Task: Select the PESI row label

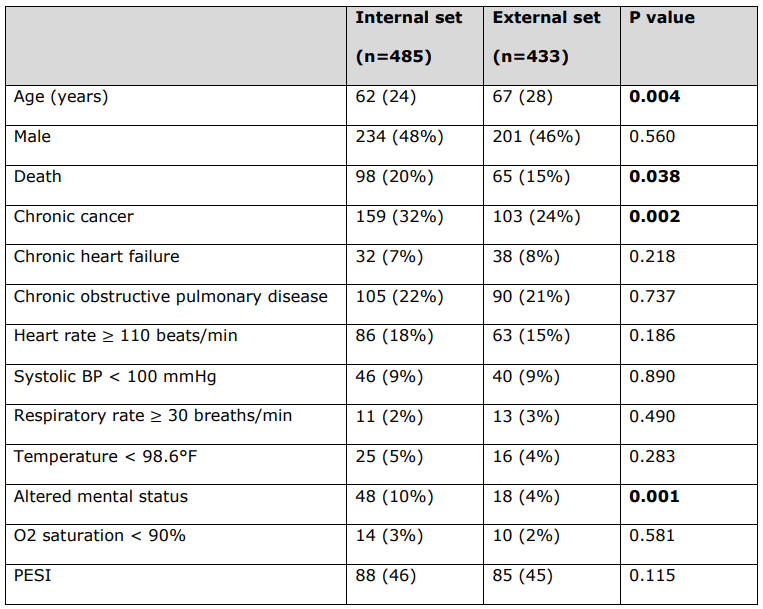Action: [x=34, y=576]
